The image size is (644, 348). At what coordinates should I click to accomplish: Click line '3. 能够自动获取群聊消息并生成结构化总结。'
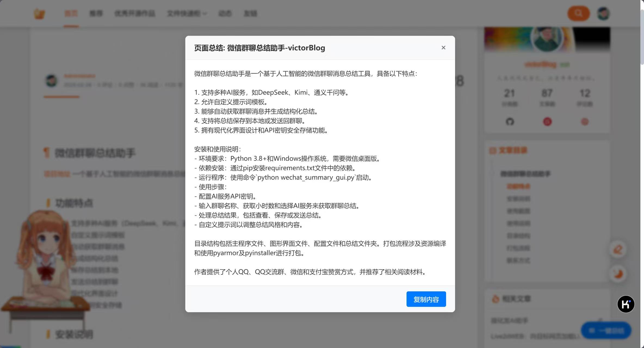(x=256, y=111)
